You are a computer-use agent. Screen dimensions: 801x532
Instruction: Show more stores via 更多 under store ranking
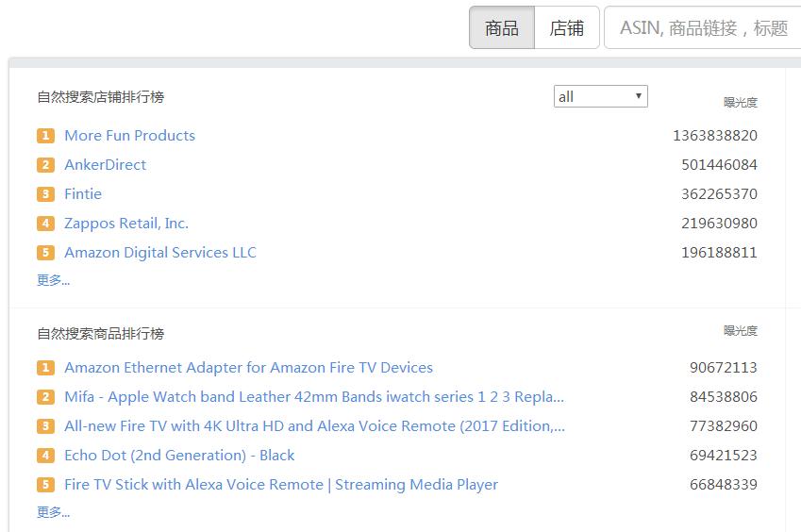point(53,280)
